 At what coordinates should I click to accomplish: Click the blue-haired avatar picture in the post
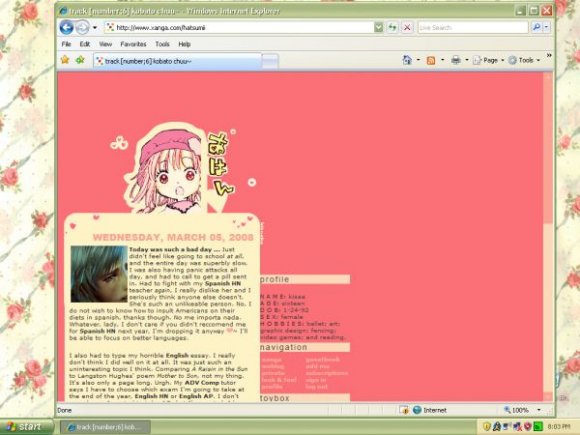click(x=99, y=274)
